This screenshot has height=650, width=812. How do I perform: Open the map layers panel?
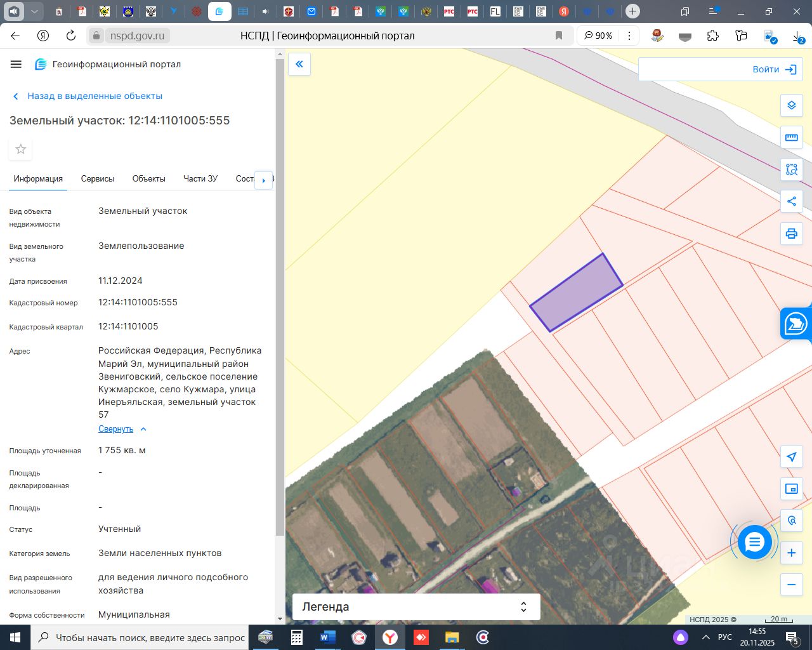[791, 105]
